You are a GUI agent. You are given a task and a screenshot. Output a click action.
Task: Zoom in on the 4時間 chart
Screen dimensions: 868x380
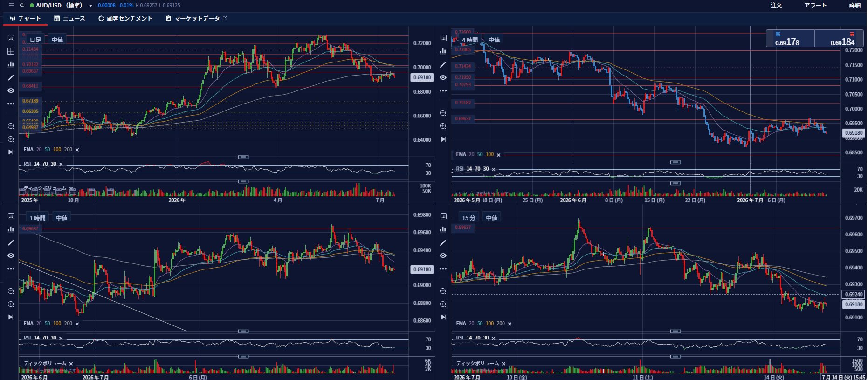coord(443,126)
